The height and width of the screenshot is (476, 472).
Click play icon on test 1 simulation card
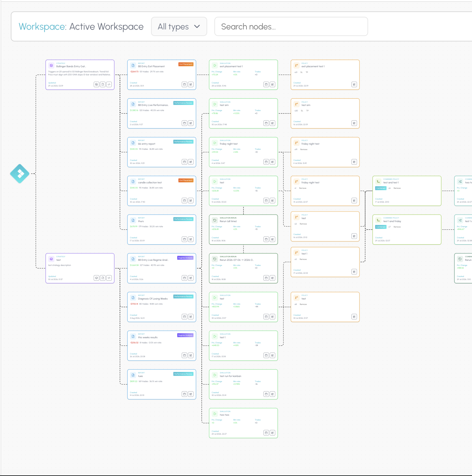[215, 336]
